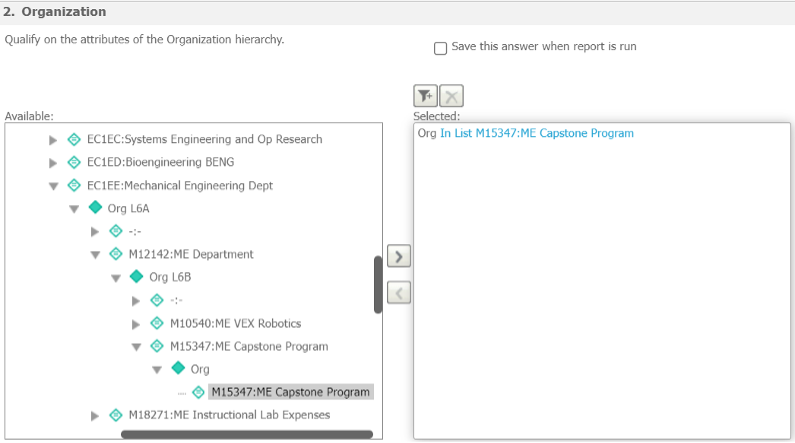795x443 pixels.
Task: Click the M10540:ME VEX Robotics diamond icon
Action: click(x=157, y=323)
